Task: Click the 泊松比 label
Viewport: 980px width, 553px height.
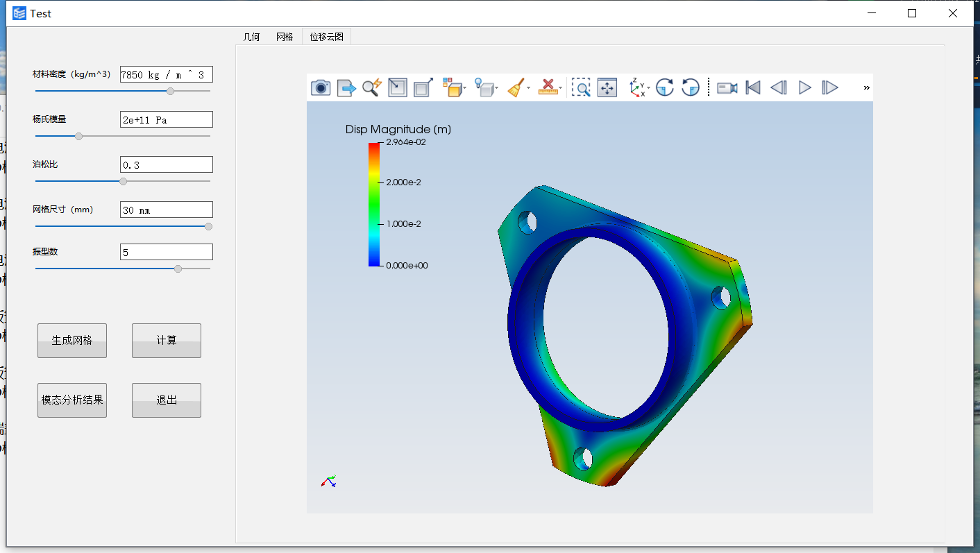Action: coord(45,164)
